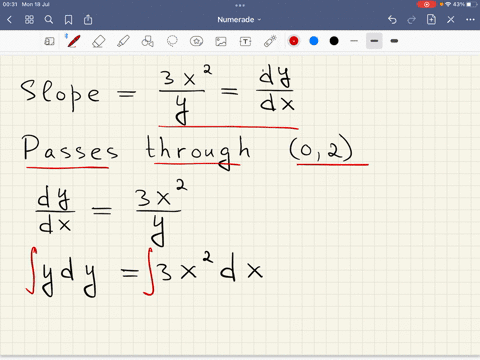The width and height of the screenshot is (480, 360).
Task: Select the Lasso tool
Action: tap(172, 41)
